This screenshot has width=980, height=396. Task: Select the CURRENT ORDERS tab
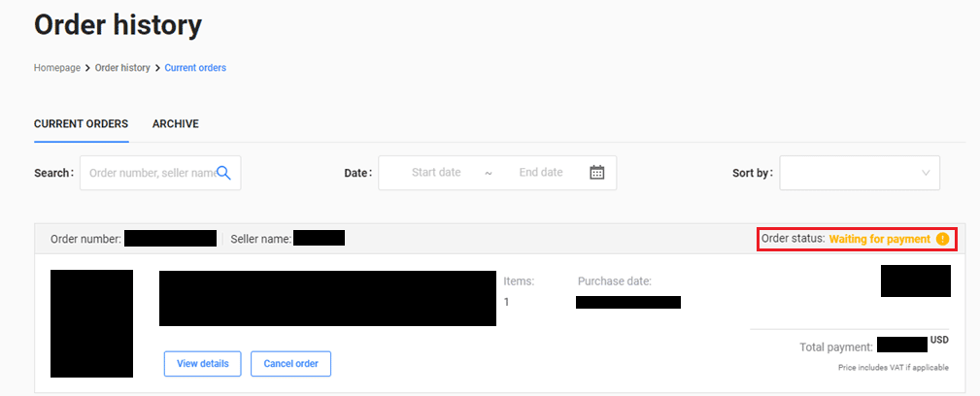[x=81, y=124]
